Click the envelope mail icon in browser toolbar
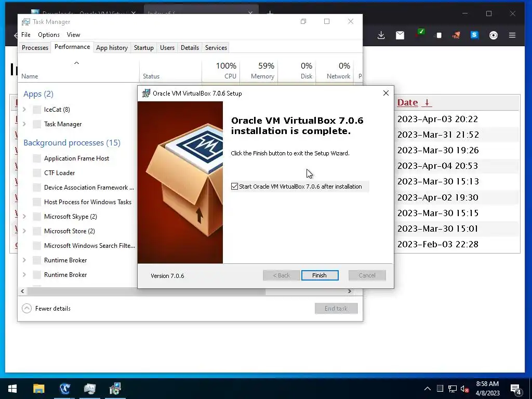The width and height of the screenshot is (532, 399). (400, 35)
